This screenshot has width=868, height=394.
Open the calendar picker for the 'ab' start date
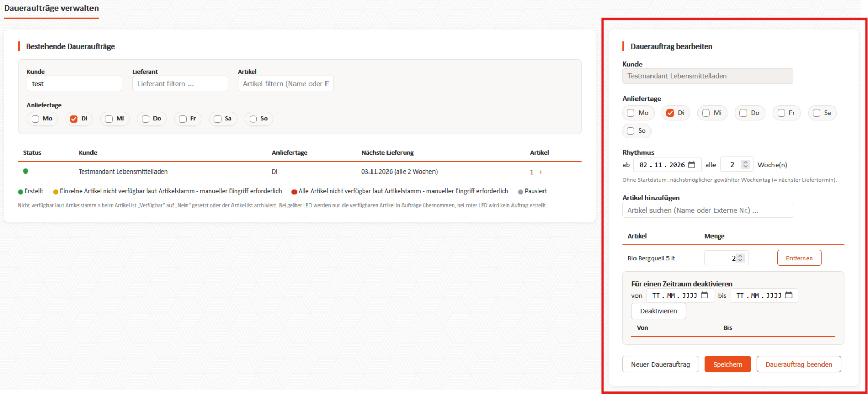691,165
